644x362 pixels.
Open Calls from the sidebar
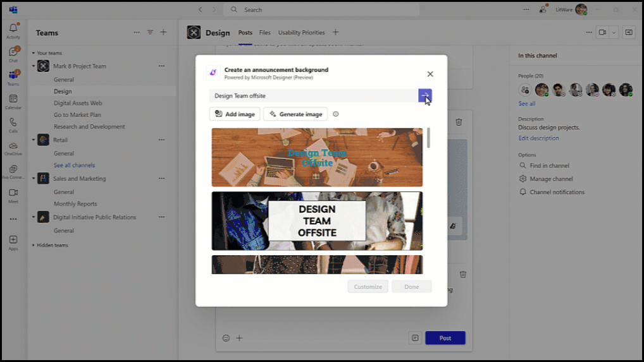click(13, 124)
